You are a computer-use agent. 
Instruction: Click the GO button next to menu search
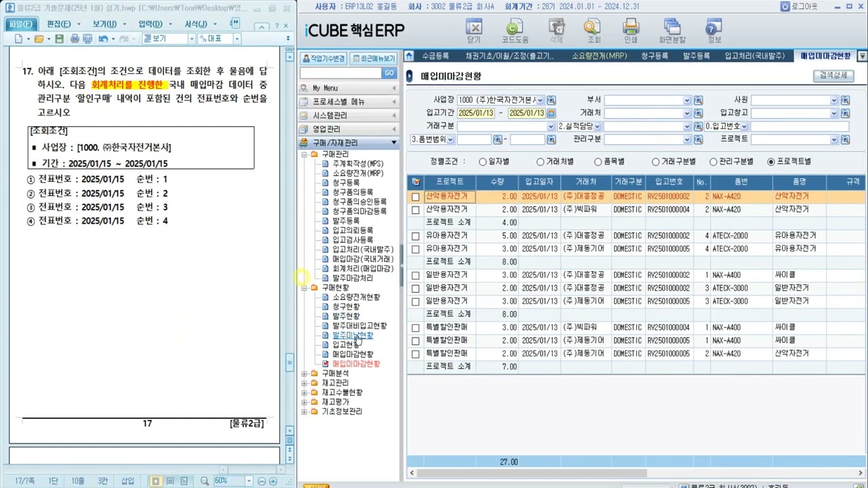pos(389,73)
